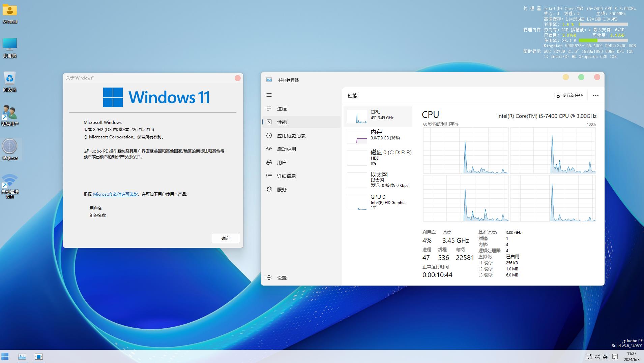644x363 pixels.
Task: Open Task Manager Settings (设置)
Action: click(301, 277)
